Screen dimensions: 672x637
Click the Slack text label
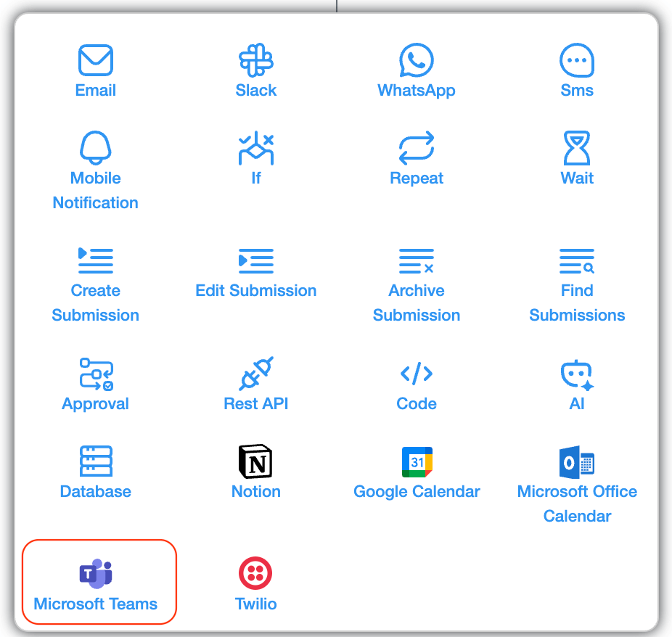256,91
